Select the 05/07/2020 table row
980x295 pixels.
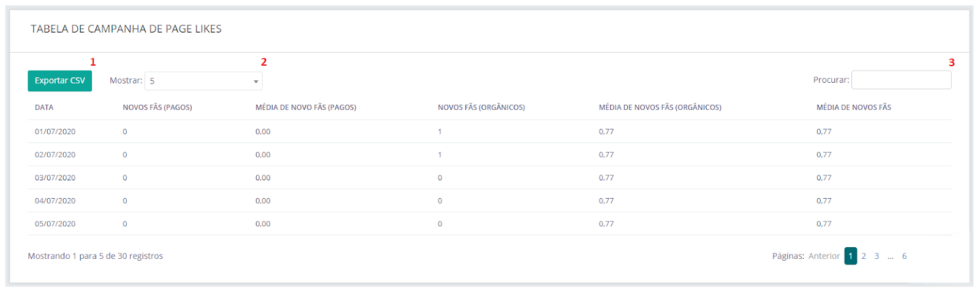[x=55, y=224]
